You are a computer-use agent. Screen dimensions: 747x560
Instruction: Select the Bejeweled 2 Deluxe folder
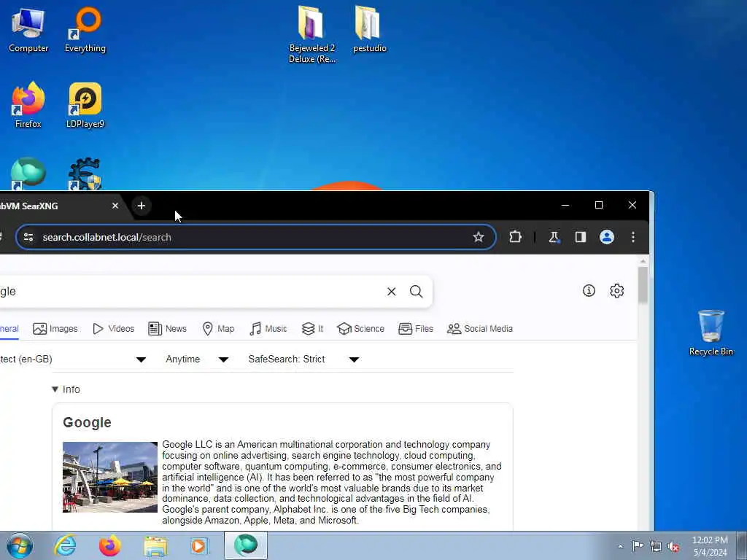[x=312, y=34]
